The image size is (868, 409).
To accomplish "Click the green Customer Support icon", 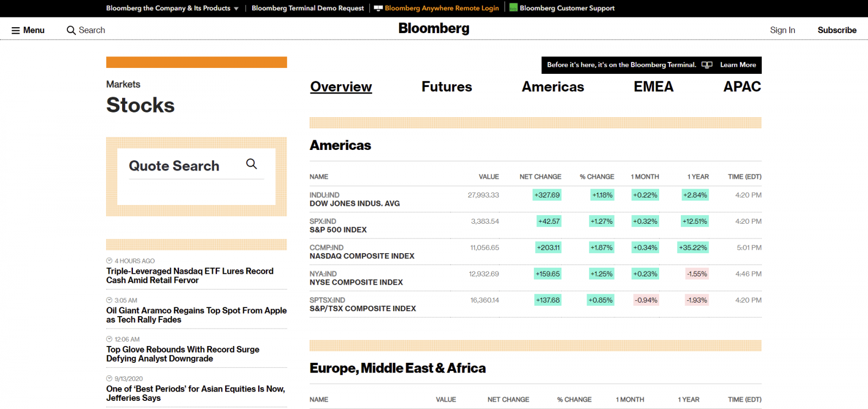I will 513,8.
